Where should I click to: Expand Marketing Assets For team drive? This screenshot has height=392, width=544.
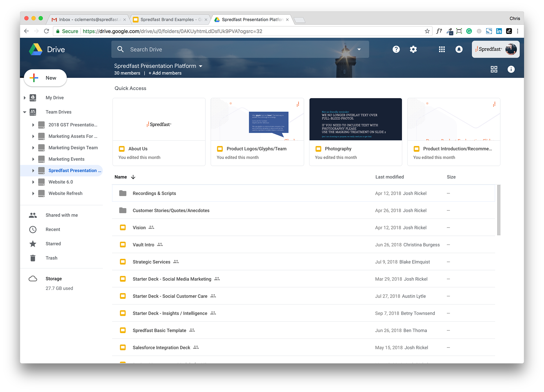click(x=33, y=136)
